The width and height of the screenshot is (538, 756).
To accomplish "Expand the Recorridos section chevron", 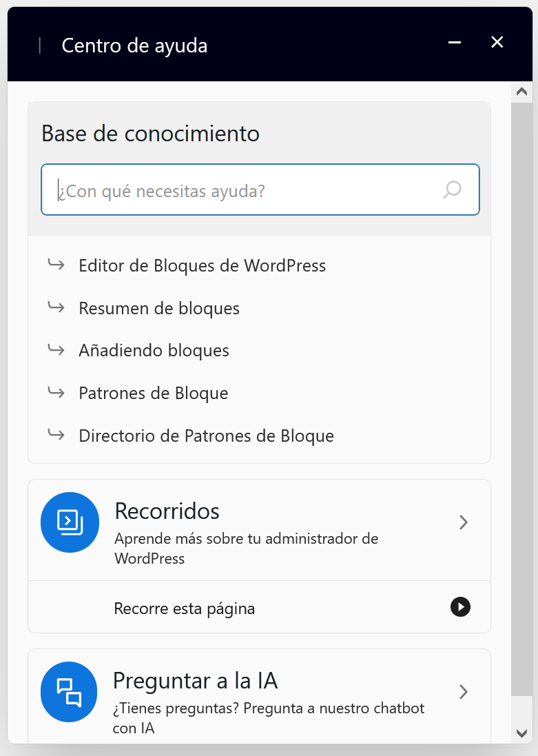I will pos(464,522).
